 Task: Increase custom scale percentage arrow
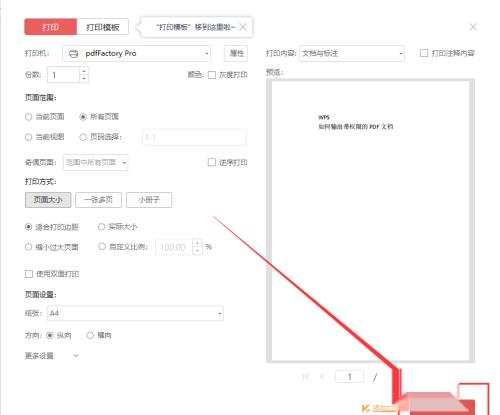tap(198, 243)
